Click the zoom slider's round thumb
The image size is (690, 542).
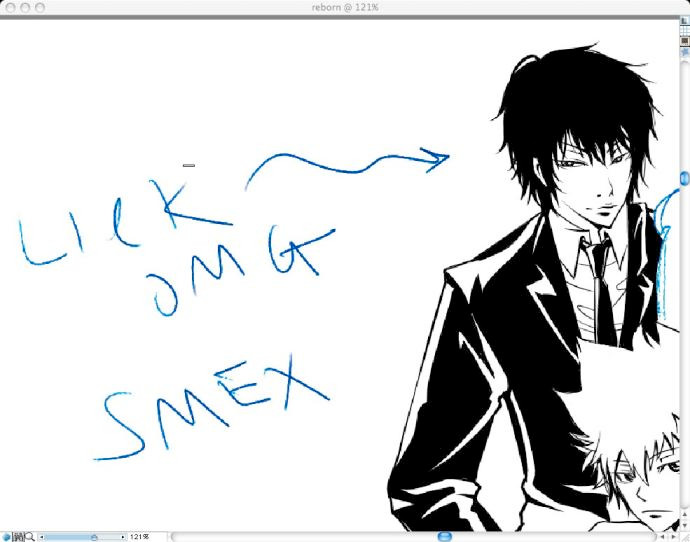(94, 537)
